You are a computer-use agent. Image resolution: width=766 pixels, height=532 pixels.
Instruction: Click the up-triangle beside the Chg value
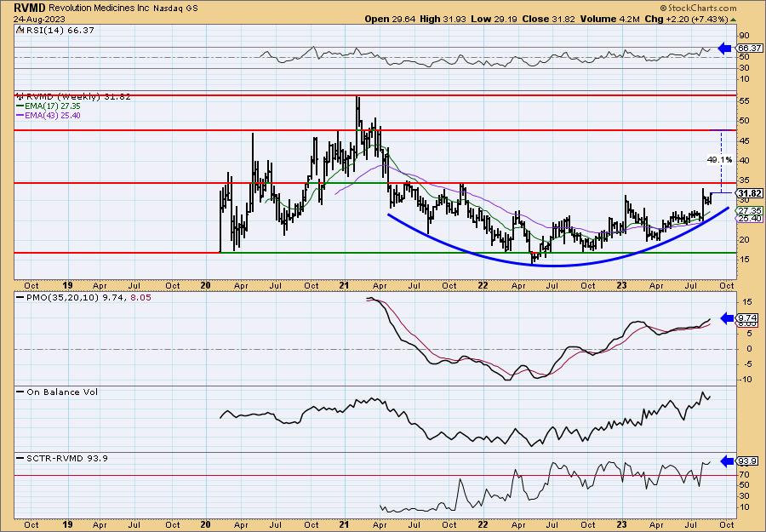734,20
